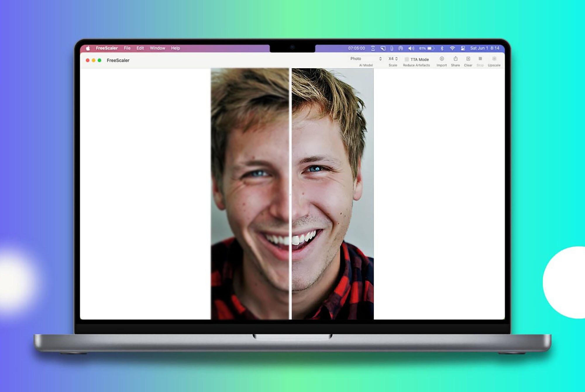Image resolution: width=585 pixels, height=392 pixels.
Task: Open the Photo AI Model dropdown
Action: [x=366, y=59]
